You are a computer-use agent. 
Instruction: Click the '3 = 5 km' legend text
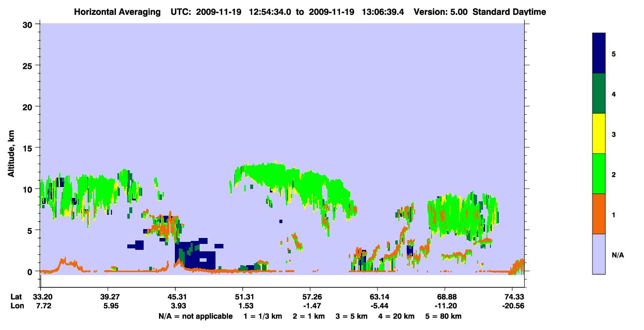point(352,316)
